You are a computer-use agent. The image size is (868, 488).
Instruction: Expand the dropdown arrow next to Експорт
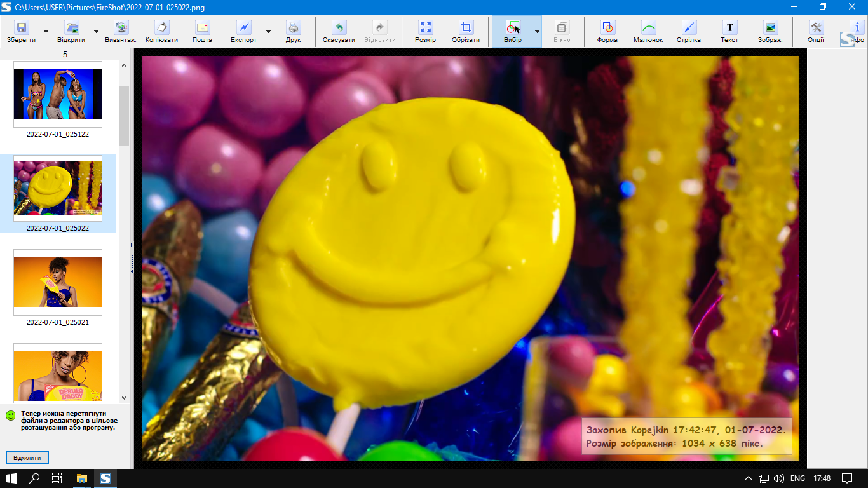[x=268, y=31]
